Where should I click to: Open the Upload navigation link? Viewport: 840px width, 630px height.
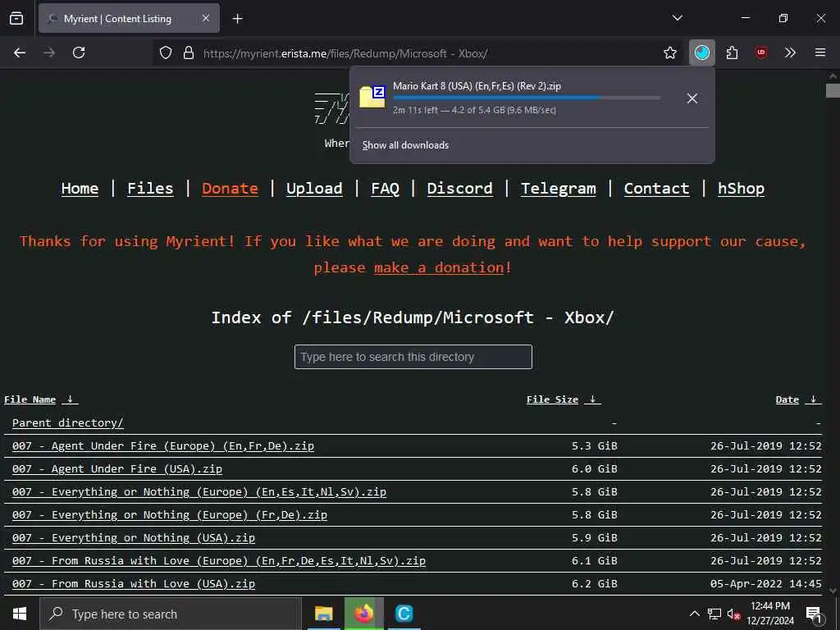314,189
